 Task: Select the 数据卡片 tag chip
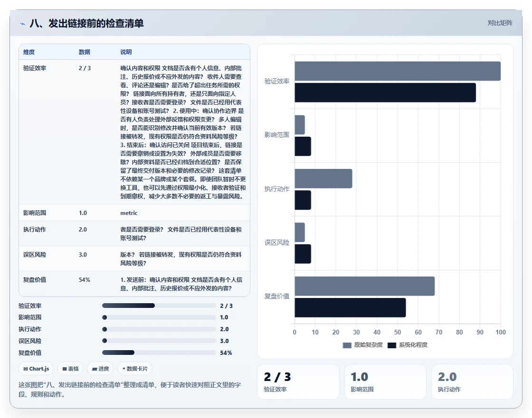(135, 369)
